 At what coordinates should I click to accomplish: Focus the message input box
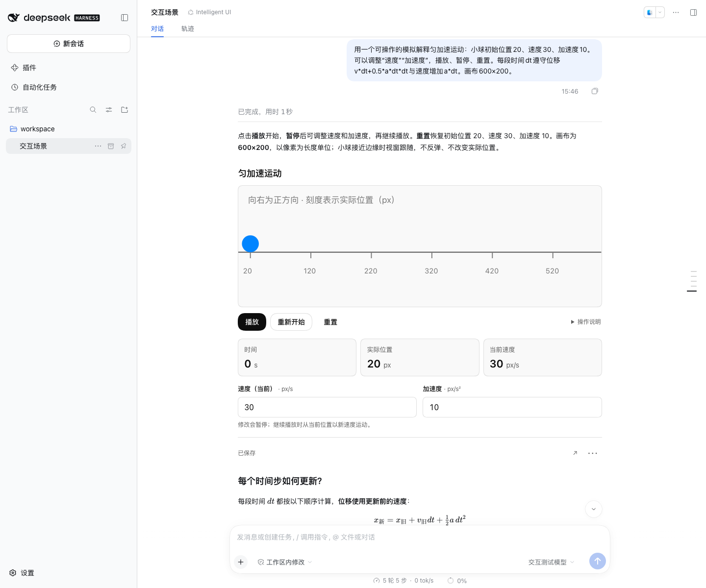click(x=420, y=538)
